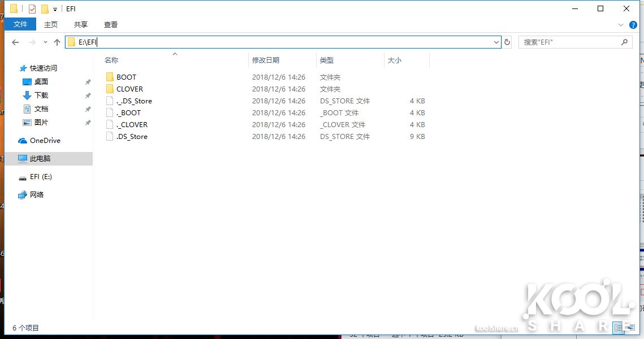The width and height of the screenshot is (644, 339).
Task: Open OneDrive from the navigation pane
Action: click(x=45, y=140)
